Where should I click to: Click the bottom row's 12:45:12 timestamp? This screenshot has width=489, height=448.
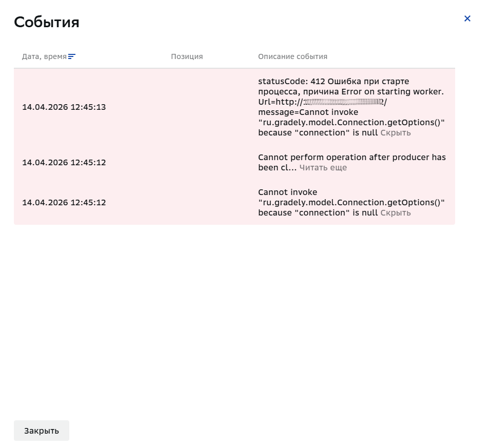(x=64, y=203)
